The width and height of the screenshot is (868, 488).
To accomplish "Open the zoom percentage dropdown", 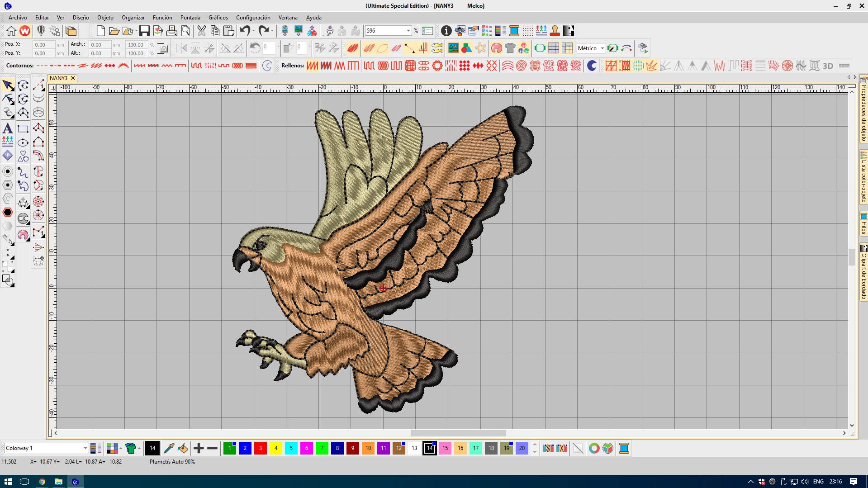I will pyautogui.click(x=408, y=31).
